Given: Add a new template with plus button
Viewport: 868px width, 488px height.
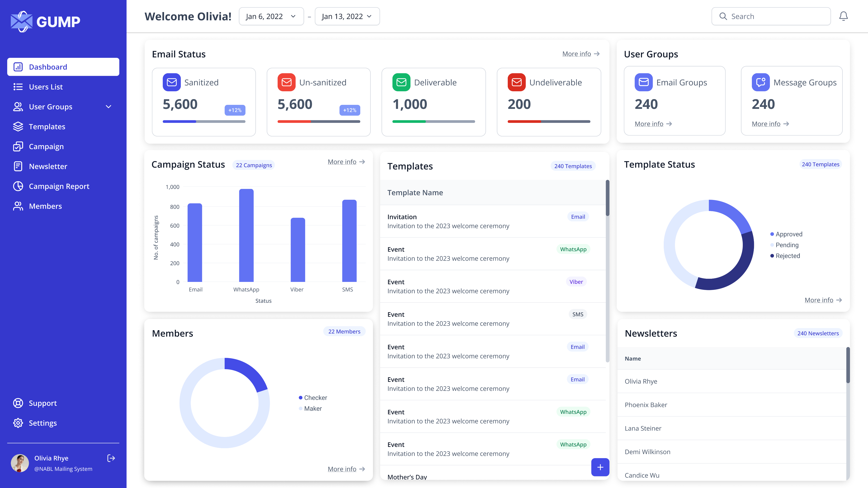Looking at the screenshot, I should pyautogui.click(x=600, y=467).
